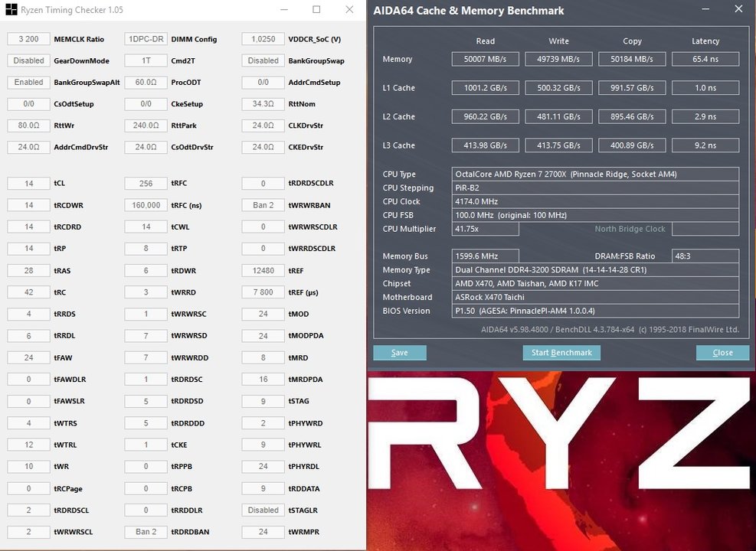Click the tRCDWR timing value
This screenshot has width=756, height=551.
pos(28,205)
